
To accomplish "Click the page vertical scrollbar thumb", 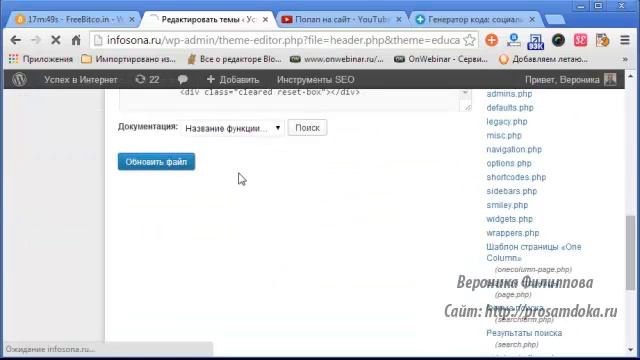I will (x=631, y=253).
